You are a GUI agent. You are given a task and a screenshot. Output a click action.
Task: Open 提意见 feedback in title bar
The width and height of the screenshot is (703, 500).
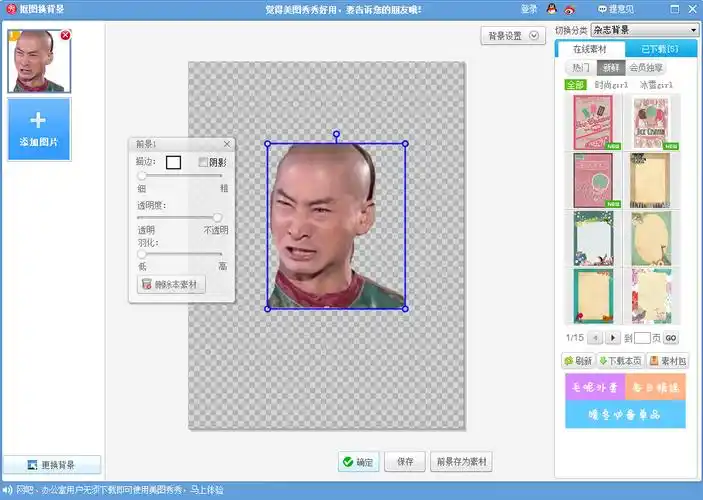(x=616, y=9)
